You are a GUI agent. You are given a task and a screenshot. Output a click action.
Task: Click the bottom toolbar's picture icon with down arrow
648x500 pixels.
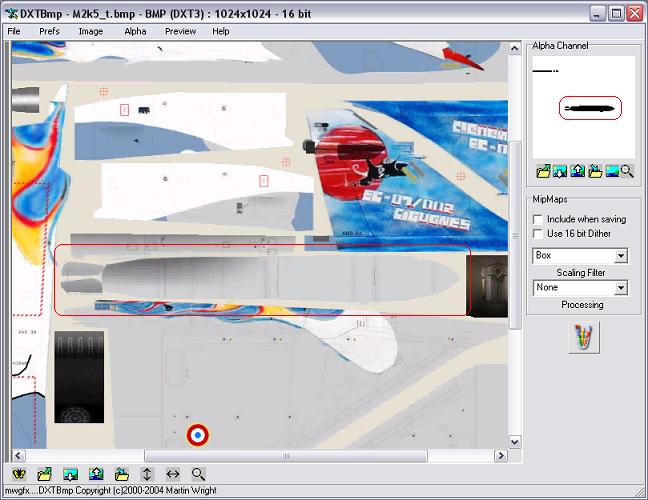click(x=71, y=474)
